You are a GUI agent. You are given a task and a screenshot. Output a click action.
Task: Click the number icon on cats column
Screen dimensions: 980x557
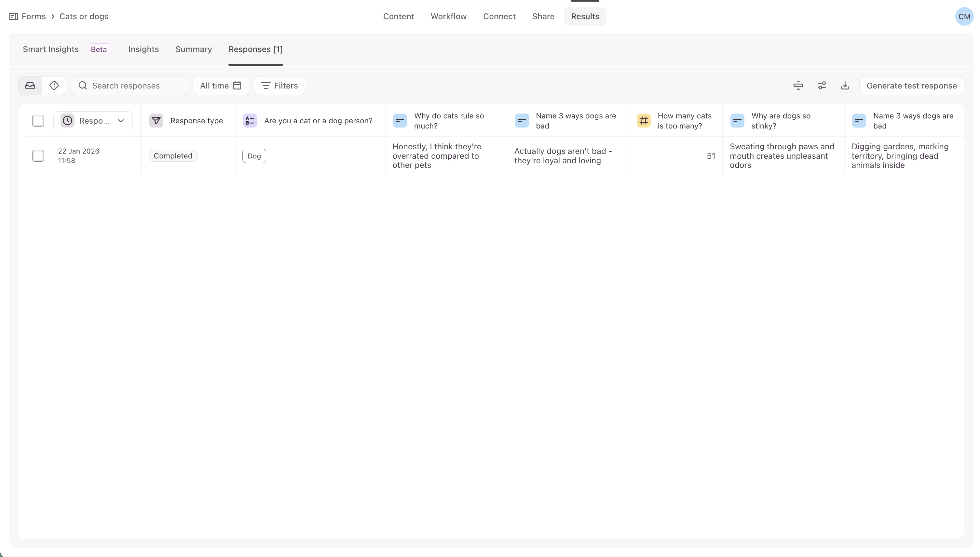[x=643, y=121]
